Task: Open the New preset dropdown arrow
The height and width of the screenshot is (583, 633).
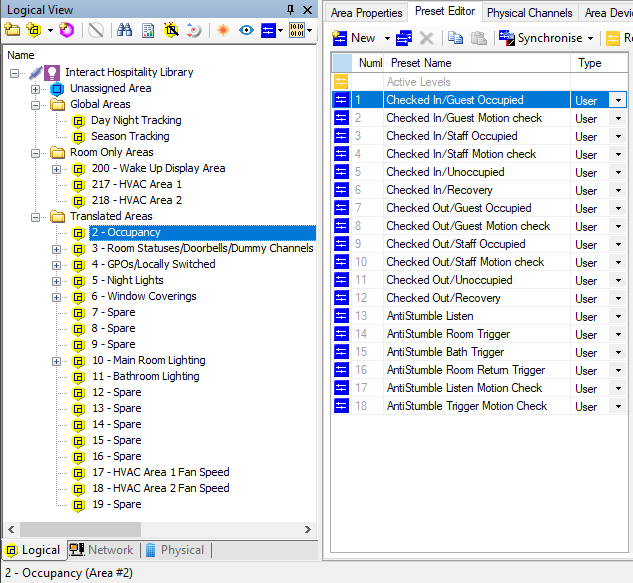Action: point(387,38)
